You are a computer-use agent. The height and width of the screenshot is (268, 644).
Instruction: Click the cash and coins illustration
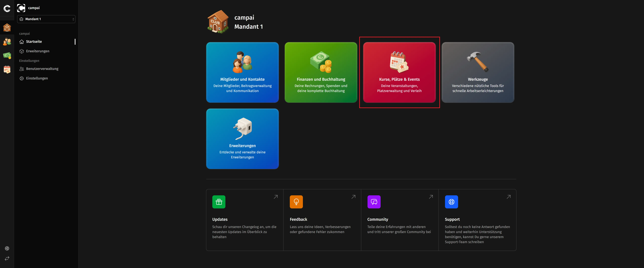coord(321,62)
